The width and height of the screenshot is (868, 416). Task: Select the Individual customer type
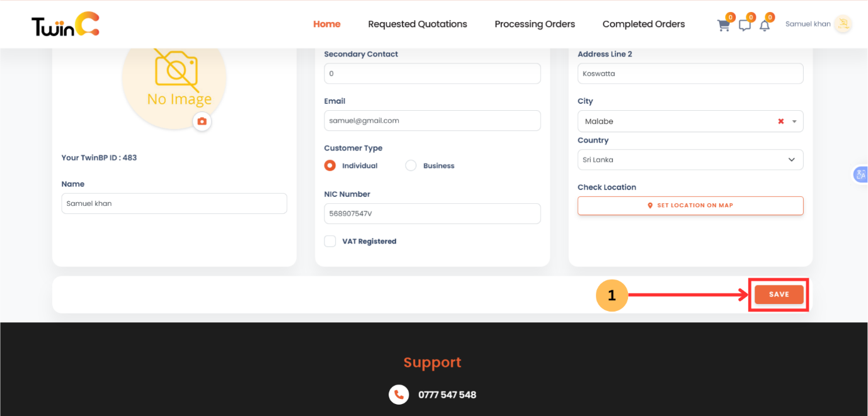click(329, 166)
